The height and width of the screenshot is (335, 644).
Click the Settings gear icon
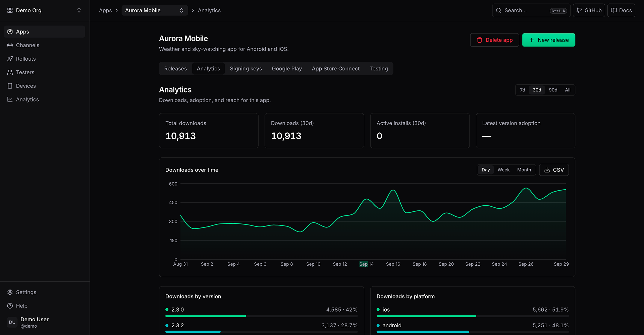[10, 292]
